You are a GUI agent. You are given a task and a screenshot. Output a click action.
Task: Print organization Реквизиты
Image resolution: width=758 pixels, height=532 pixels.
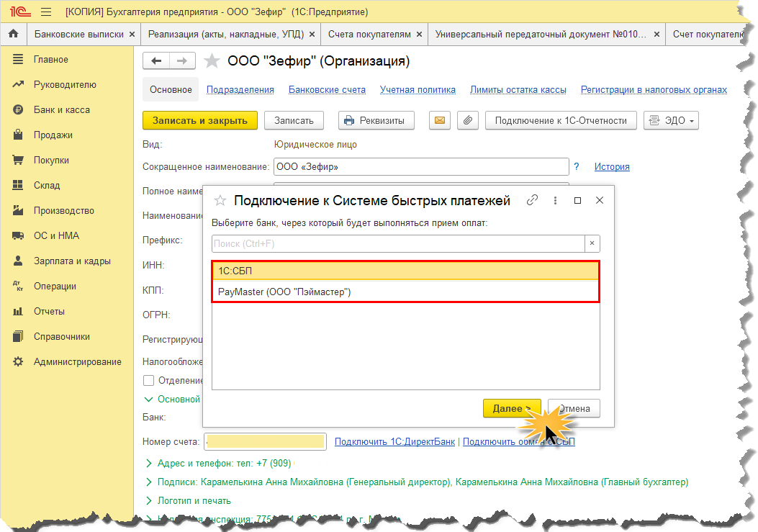click(x=376, y=120)
